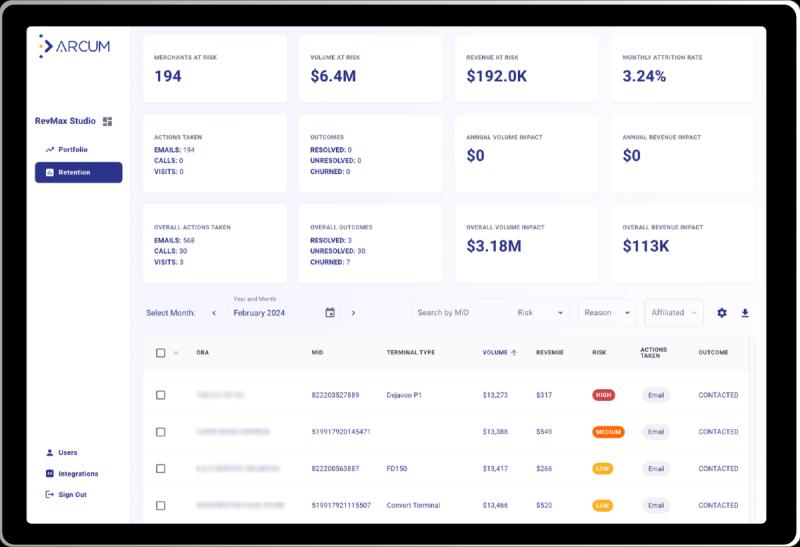This screenshot has height=547, width=800.
Task: Download the table data
Action: (x=745, y=313)
